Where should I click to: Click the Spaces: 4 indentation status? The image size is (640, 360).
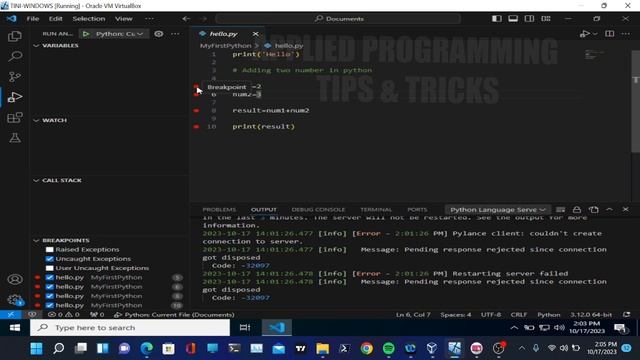click(x=456, y=315)
